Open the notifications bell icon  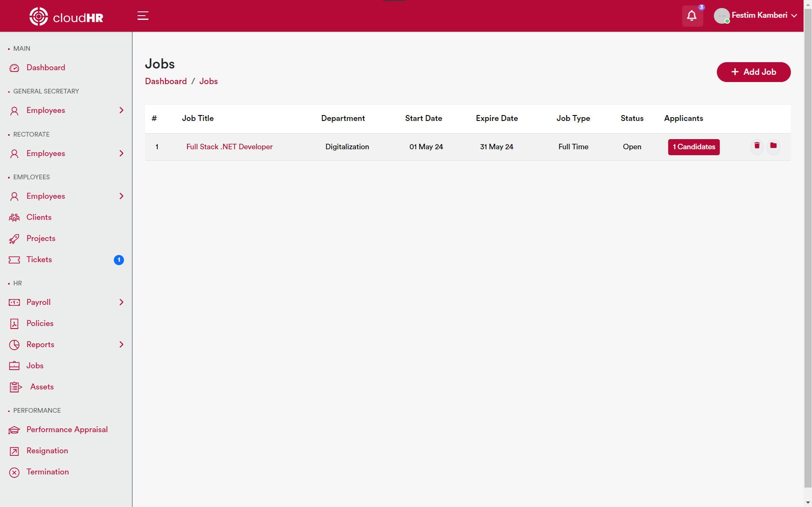[692, 16]
